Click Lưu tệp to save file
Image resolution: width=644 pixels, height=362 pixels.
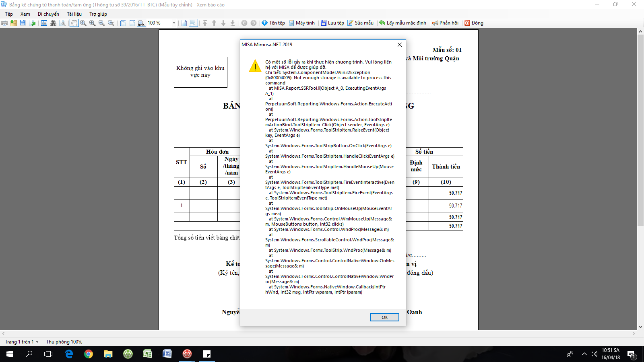[x=332, y=23]
